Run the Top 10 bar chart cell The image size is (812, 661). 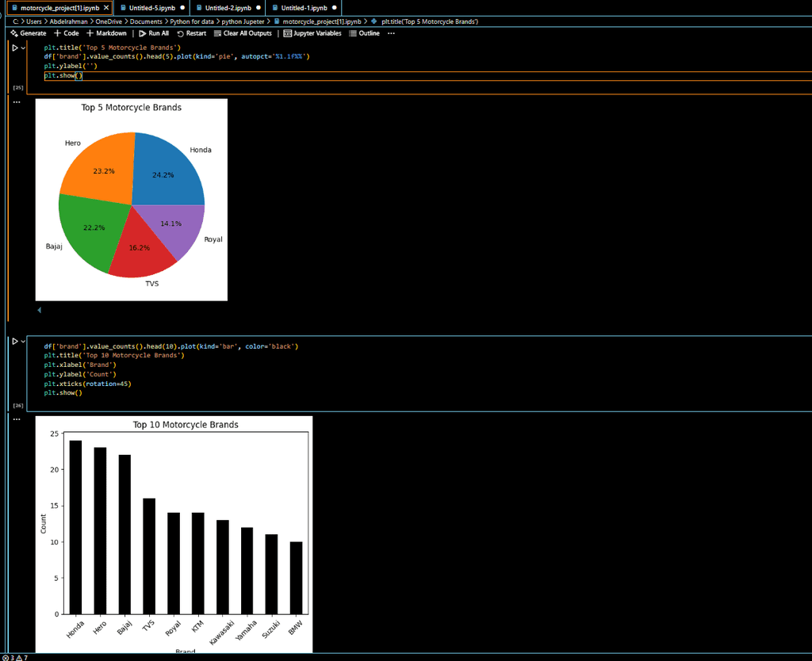(15, 341)
